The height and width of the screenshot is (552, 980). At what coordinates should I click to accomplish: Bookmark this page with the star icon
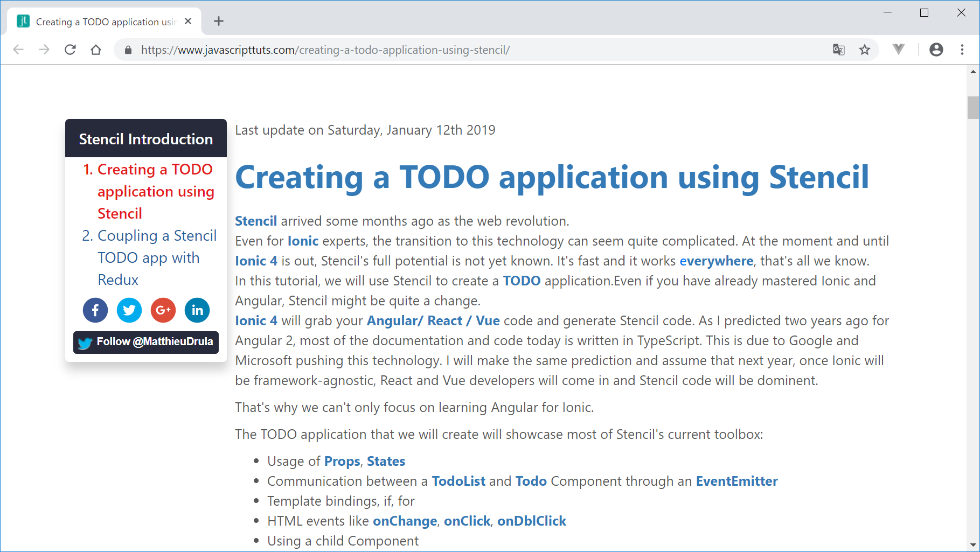[x=865, y=50]
